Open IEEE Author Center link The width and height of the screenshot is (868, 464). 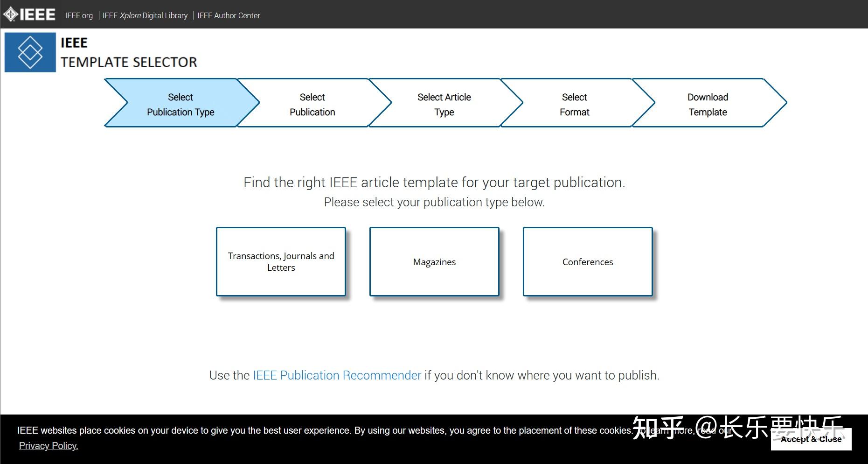click(x=229, y=15)
